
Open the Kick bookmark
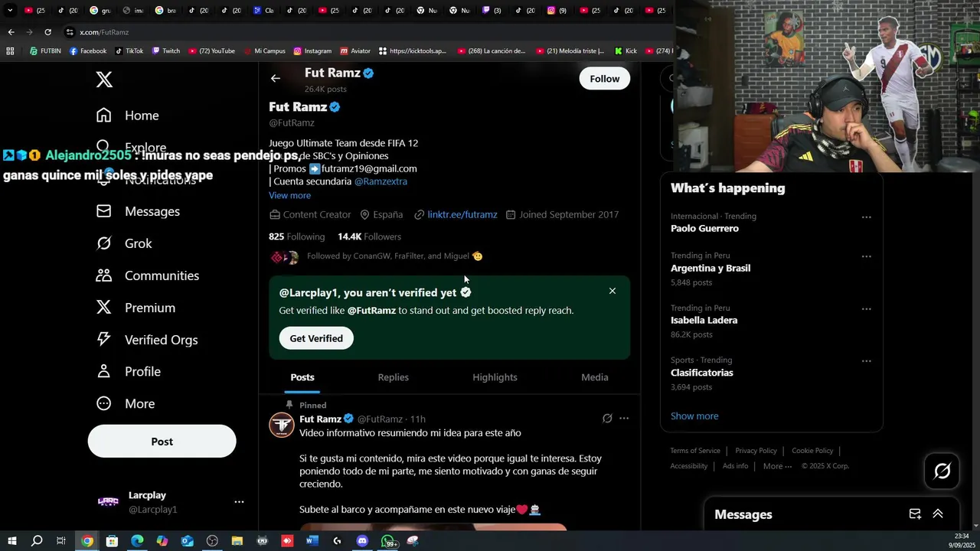626,51
